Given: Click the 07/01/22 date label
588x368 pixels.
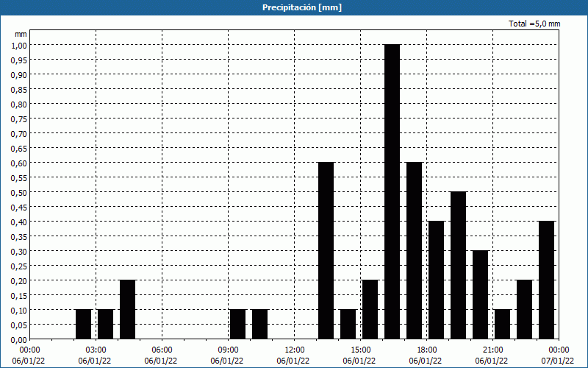Looking at the screenshot, I should pos(558,361).
